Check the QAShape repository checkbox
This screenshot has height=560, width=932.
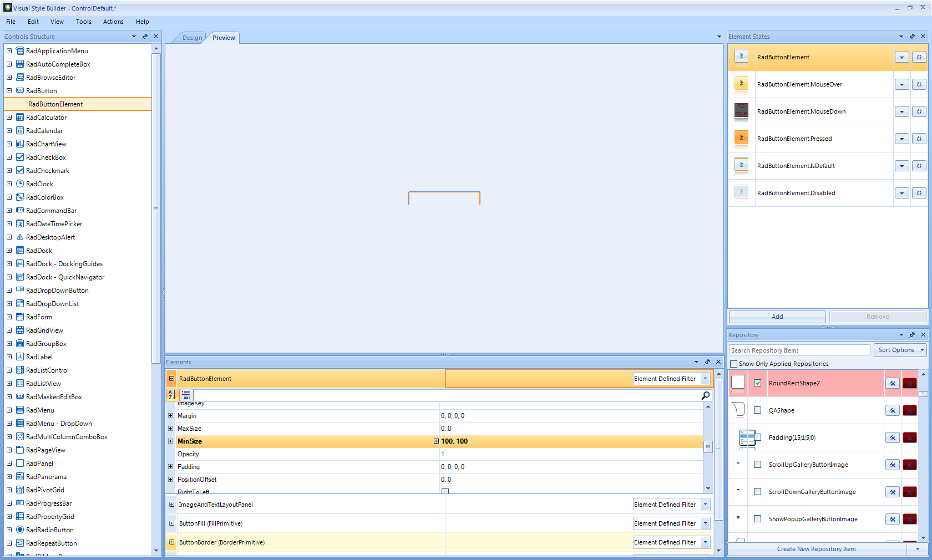[757, 410]
